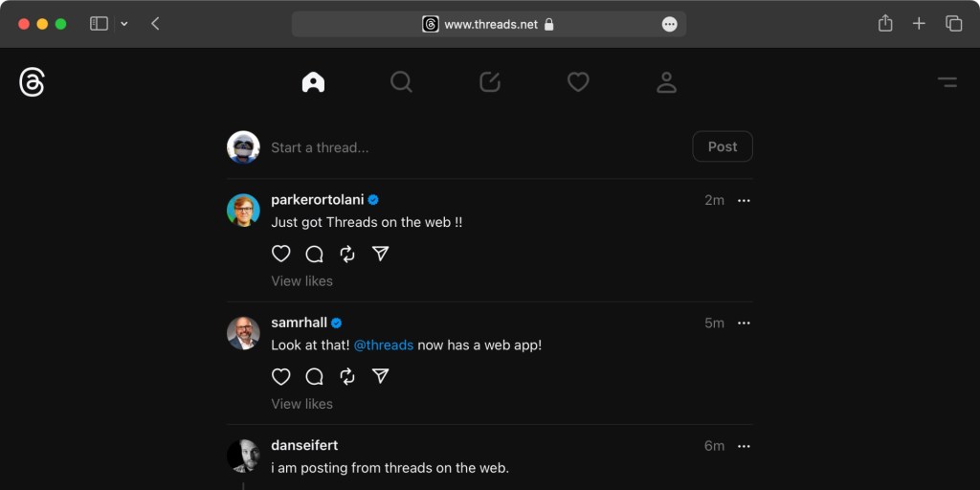Click the compose new thread icon
Viewport: 980px width, 490px height.
pos(490,83)
